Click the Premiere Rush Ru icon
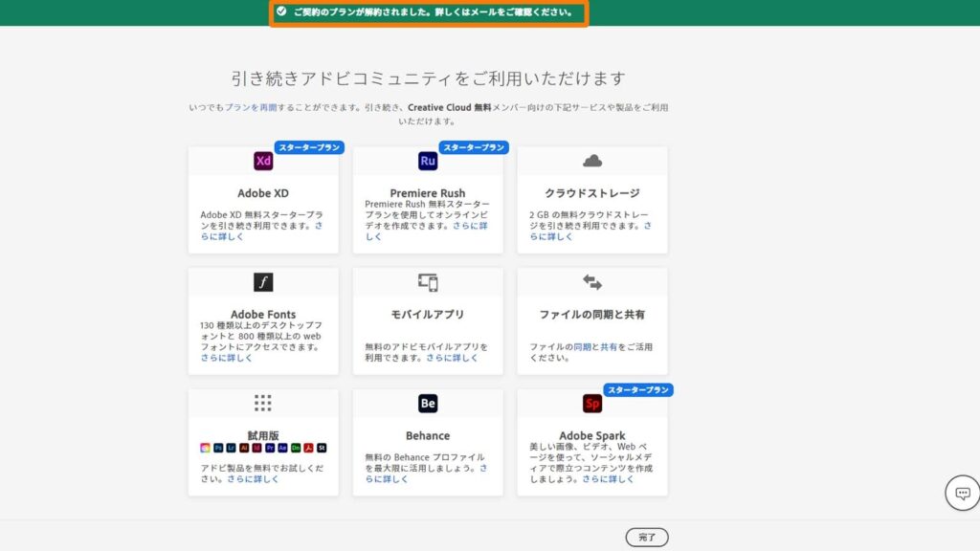The image size is (980, 551). click(428, 161)
